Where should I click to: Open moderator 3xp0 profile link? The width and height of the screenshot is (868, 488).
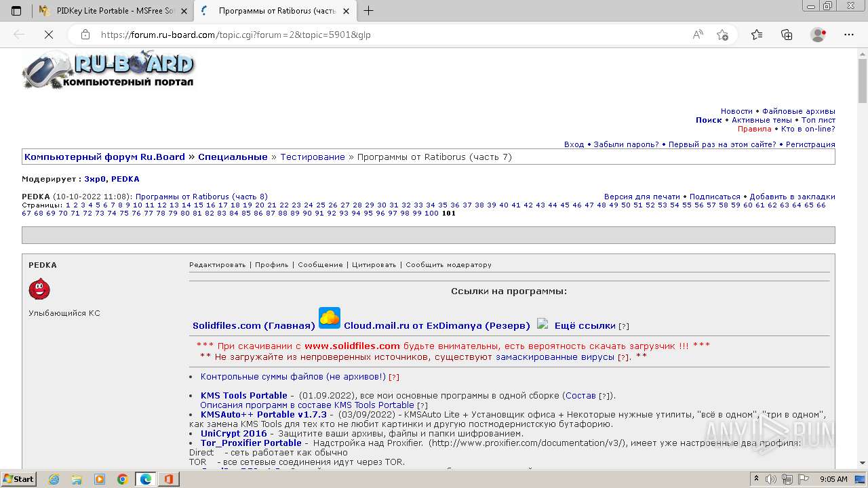click(x=94, y=179)
